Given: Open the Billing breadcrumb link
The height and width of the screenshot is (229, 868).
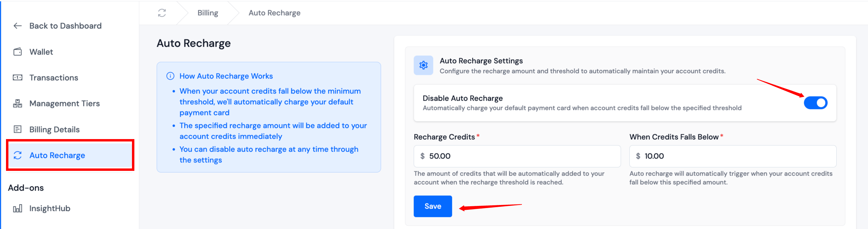Looking at the screenshot, I should tap(208, 13).
